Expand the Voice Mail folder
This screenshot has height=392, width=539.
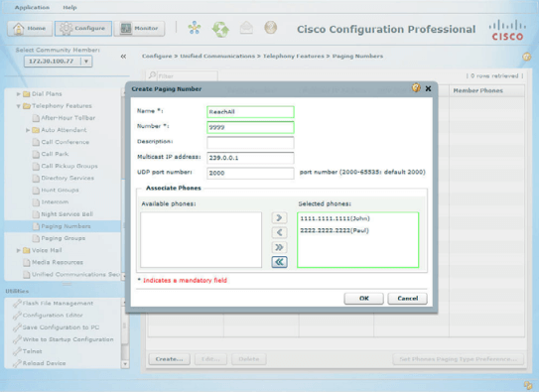click(x=18, y=250)
